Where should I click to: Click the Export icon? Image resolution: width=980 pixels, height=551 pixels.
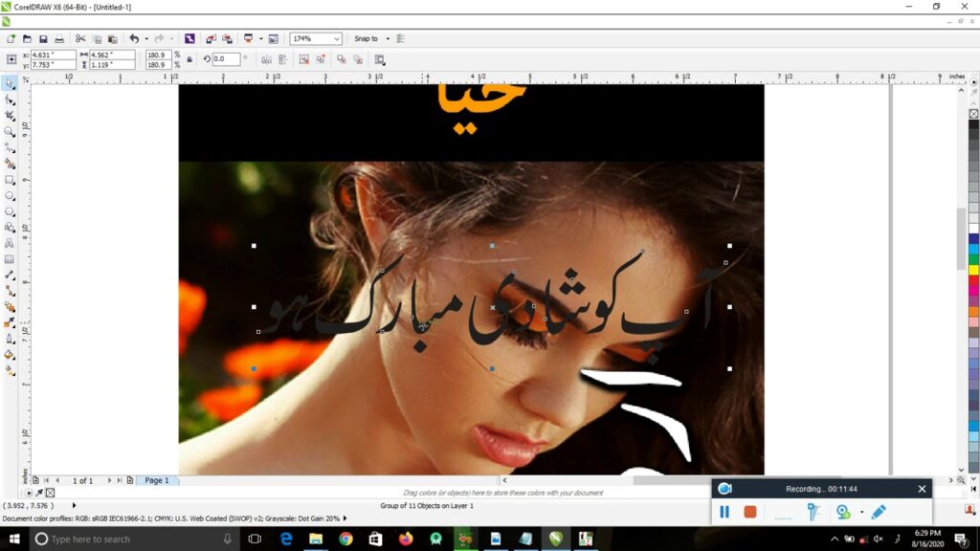tap(228, 38)
